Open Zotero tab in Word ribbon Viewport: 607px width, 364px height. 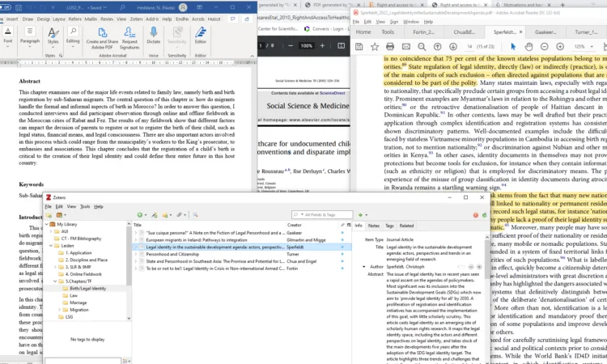136,19
